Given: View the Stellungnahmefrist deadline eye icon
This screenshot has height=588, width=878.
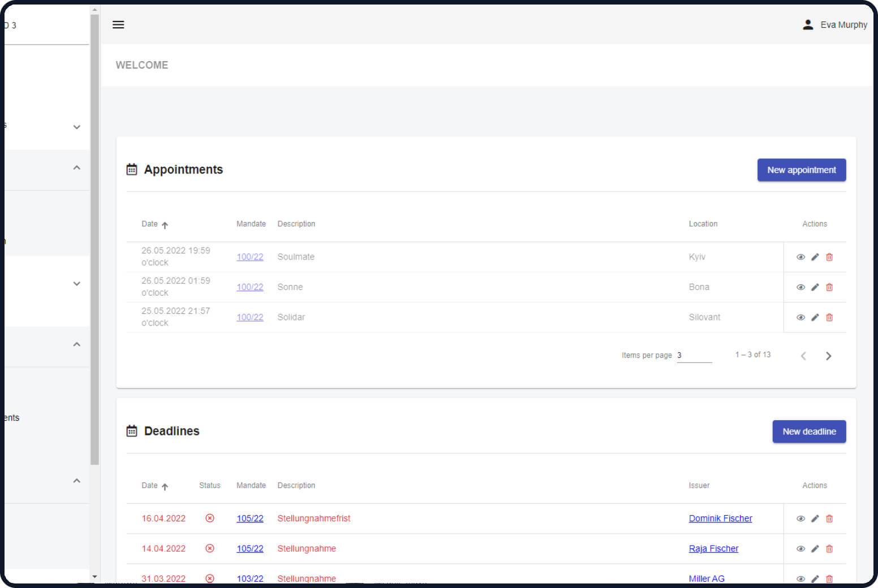Looking at the screenshot, I should pos(800,519).
